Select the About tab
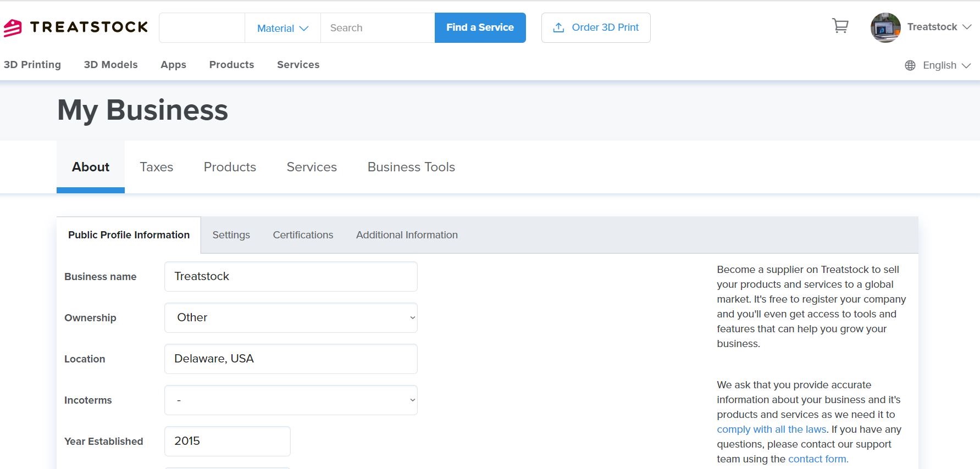This screenshot has width=980, height=469. 91,167
